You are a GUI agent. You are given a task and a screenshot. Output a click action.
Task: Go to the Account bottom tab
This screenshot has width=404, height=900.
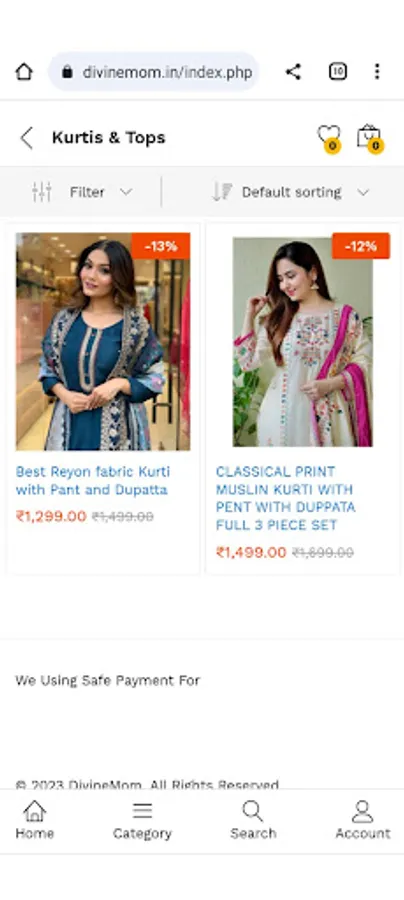tap(363, 820)
